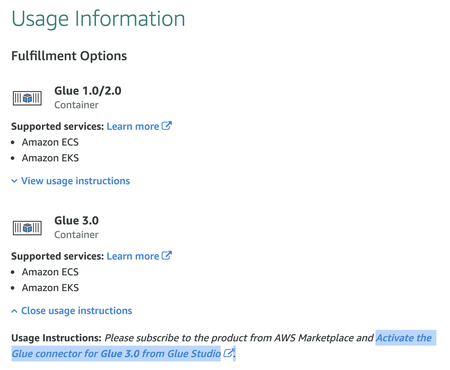This screenshot has height=370, width=450.
Task: Click Amazon EKS under Glue 1.0/2.0
Action: click(50, 158)
